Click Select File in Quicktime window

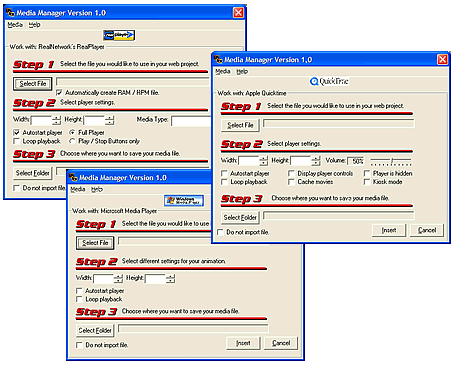point(240,125)
